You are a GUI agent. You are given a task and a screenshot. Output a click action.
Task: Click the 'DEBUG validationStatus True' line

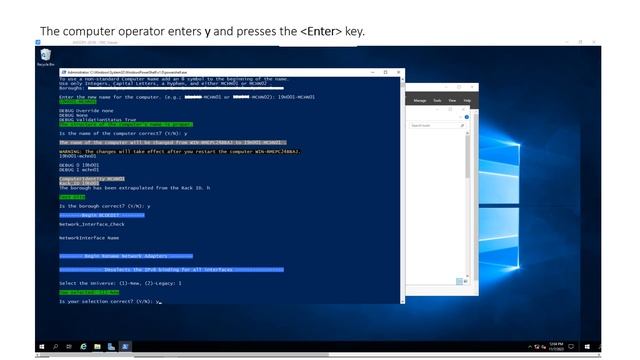pyautogui.click(x=98, y=120)
